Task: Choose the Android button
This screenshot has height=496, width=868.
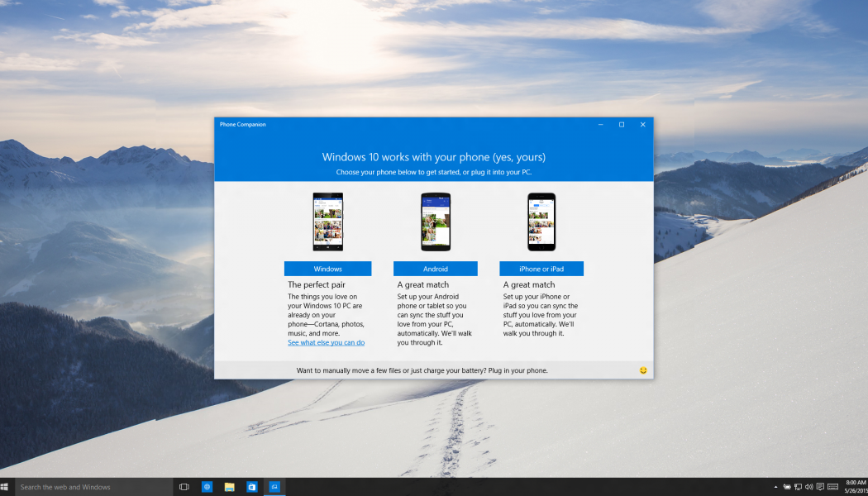Action: (436, 269)
